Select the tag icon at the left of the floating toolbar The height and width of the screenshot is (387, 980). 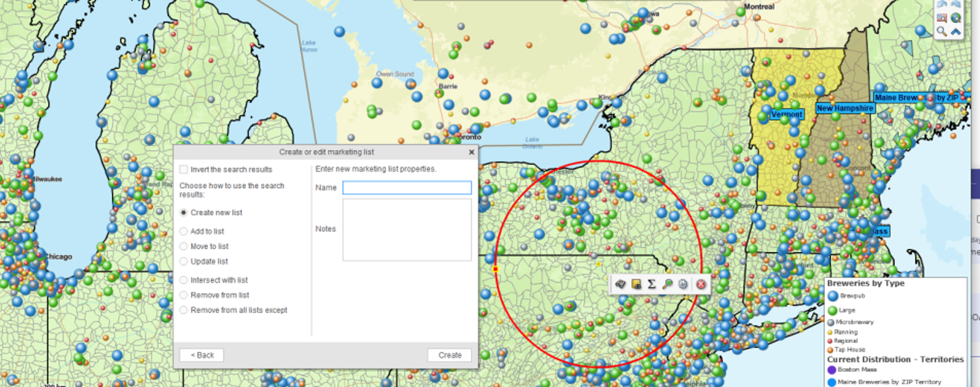(x=621, y=284)
